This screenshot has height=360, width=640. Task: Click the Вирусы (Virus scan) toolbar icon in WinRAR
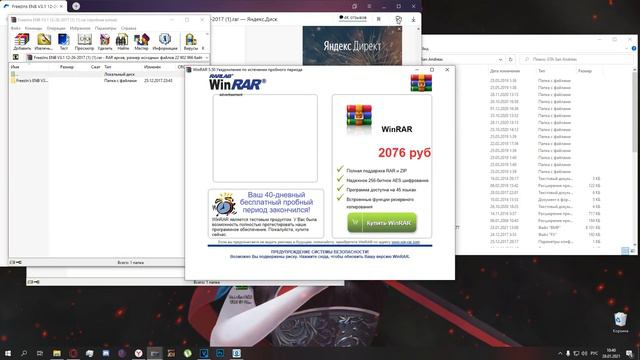pyautogui.click(x=191, y=42)
